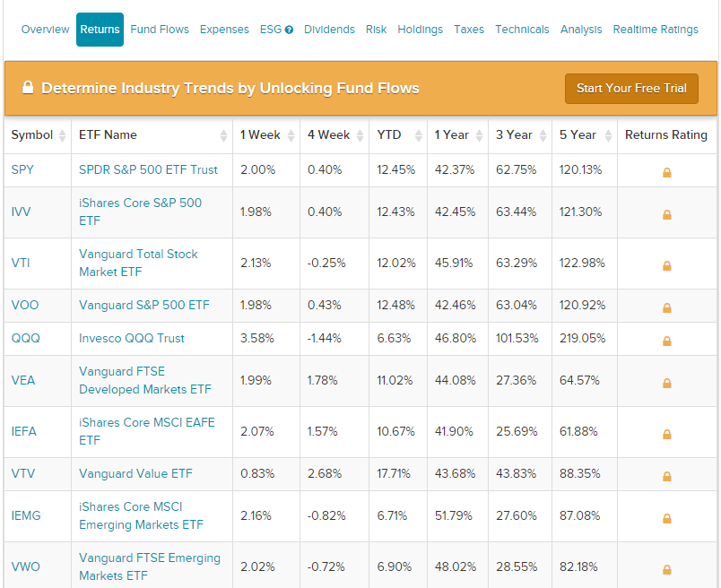This screenshot has width=721, height=588.
Task: Click the 51.79% 1 Year value for IEMG
Action: 454,515
